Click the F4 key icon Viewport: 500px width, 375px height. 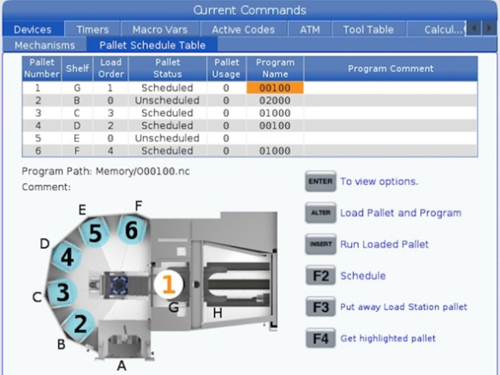pos(320,338)
